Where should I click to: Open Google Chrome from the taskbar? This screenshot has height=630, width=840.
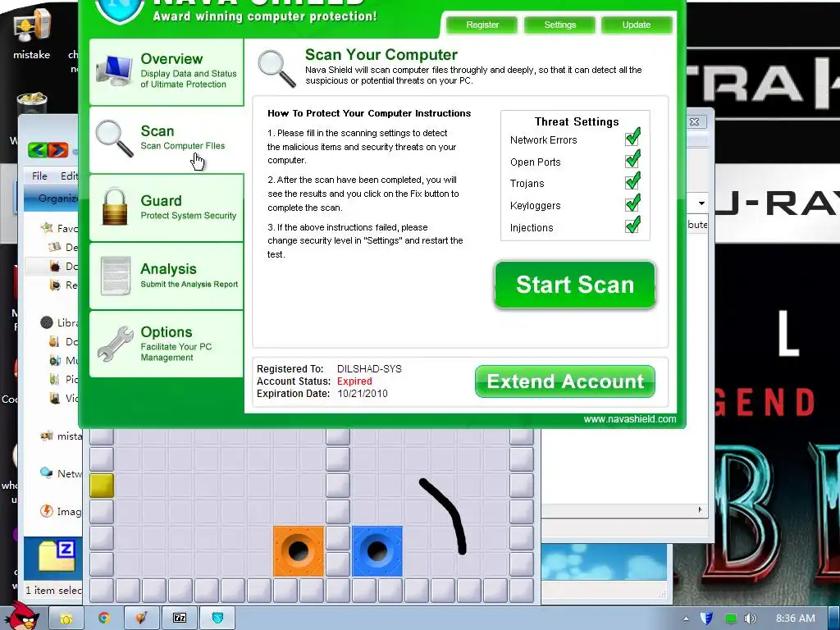[x=104, y=619]
